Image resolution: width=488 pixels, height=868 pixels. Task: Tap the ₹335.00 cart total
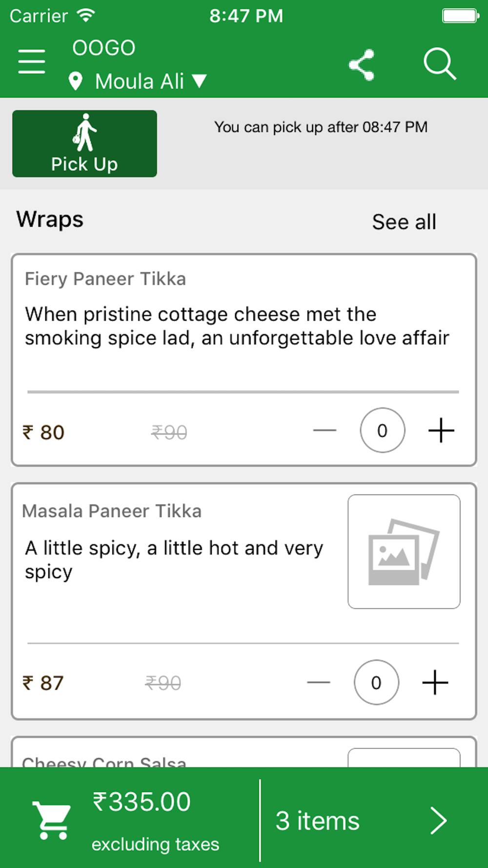[x=142, y=802]
